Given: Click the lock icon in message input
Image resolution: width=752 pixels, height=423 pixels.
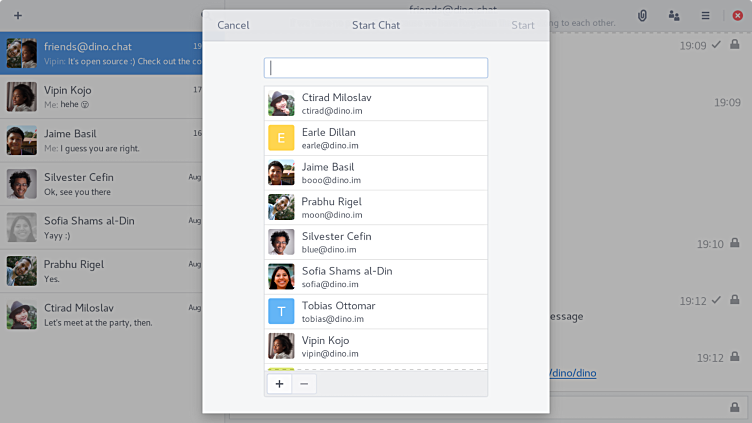Looking at the screenshot, I should click(735, 407).
